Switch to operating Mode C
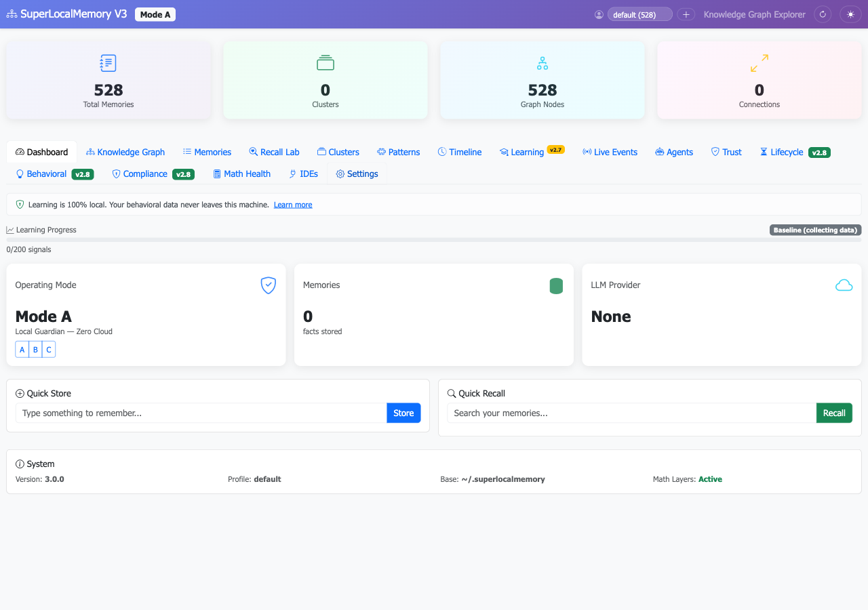868x610 pixels. (48, 349)
